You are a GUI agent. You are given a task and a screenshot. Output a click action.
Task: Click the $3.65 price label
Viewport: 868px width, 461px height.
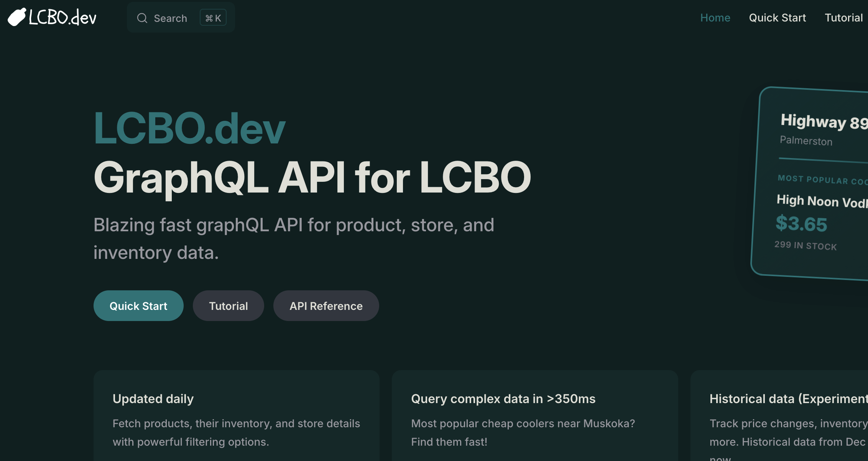(x=802, y=224)
